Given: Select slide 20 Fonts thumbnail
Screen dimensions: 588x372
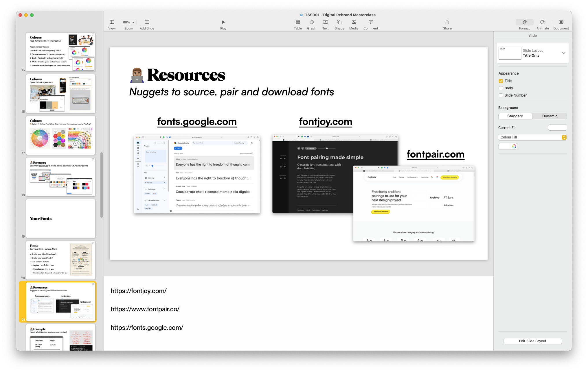Looking at the screenshot, I should click(61, 260).
